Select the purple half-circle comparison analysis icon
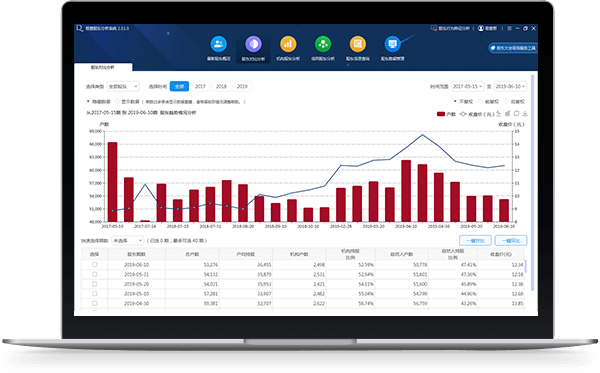The height and width of the screenshot is (373, 600). (253, 44)
